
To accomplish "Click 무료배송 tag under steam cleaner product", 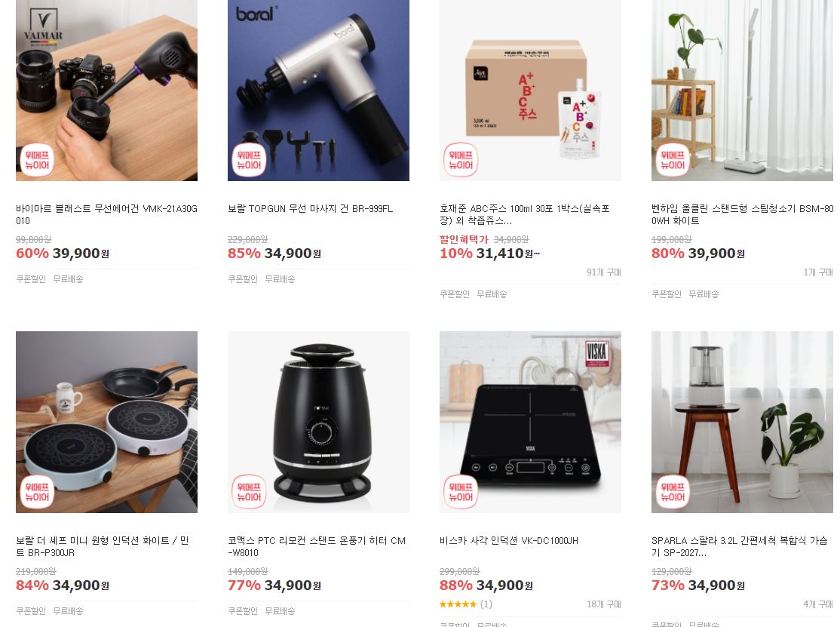I will (x=704, y=294).
